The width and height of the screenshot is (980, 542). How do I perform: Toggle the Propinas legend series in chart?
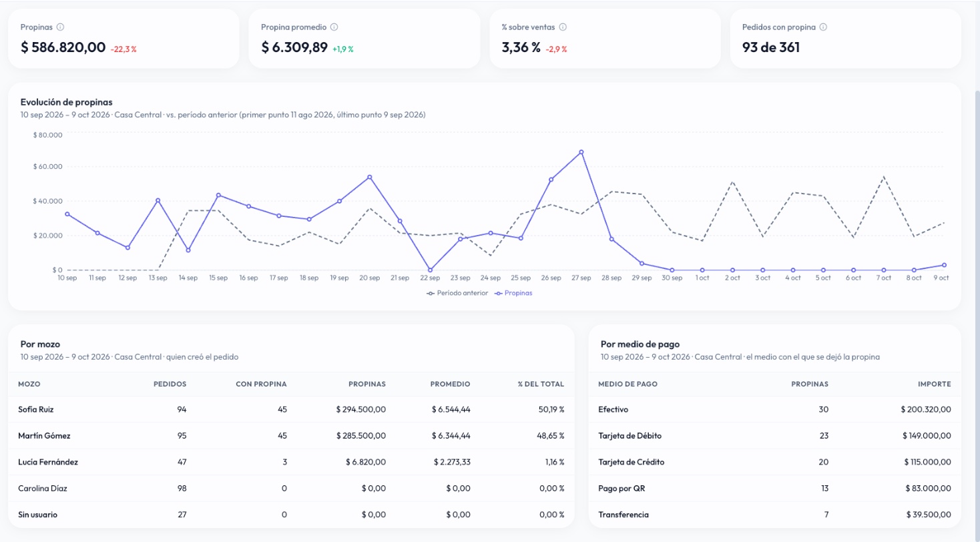point(513,293)
